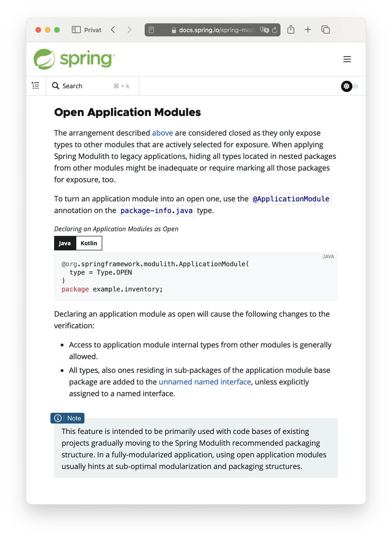
Task: Open the 'unnamed named interface' link
Action: 205,382
